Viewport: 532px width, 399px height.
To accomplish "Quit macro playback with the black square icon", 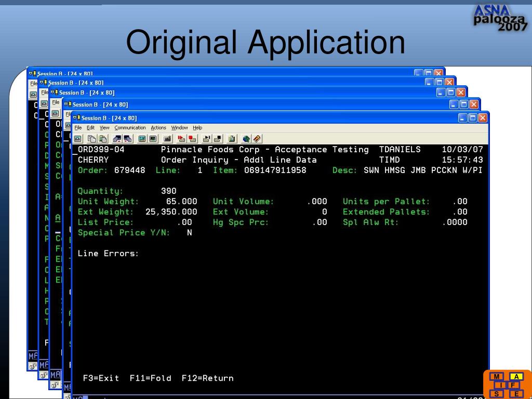I will [218, 139].
